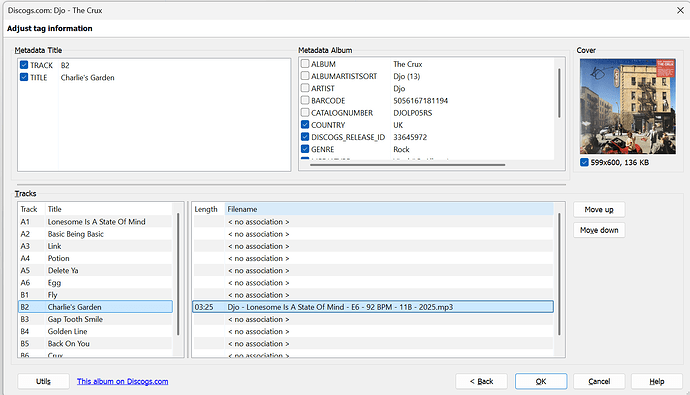
Task: Uncheck the TRACK checkbox
Action: [24, 65]
